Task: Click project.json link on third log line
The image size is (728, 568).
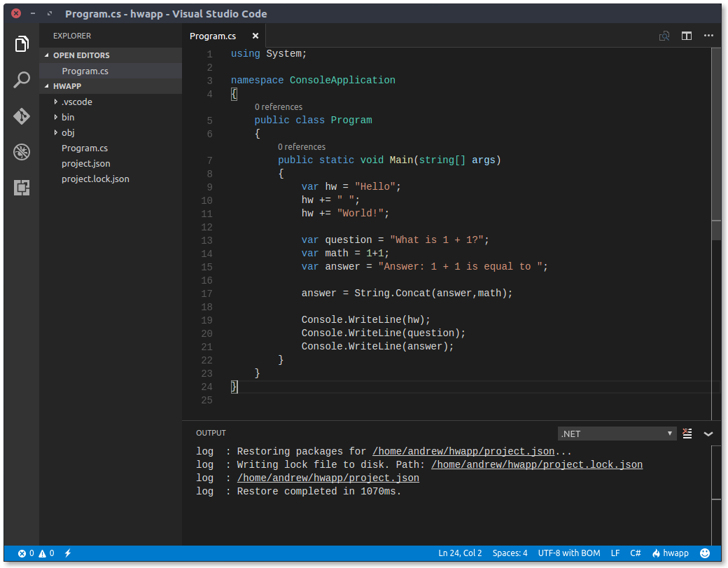Action: click(x=328, y=478)
